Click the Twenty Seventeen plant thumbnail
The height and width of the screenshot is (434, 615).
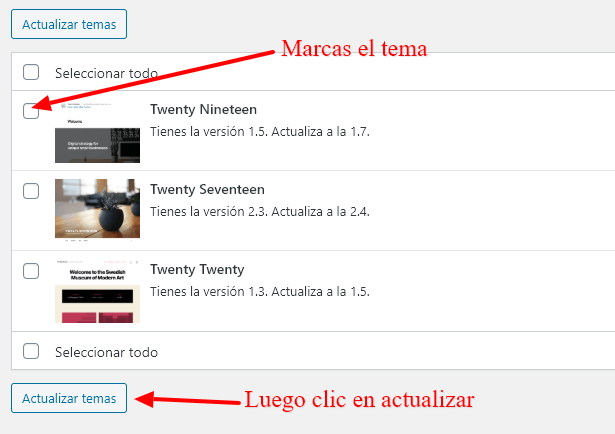point(97,209)
